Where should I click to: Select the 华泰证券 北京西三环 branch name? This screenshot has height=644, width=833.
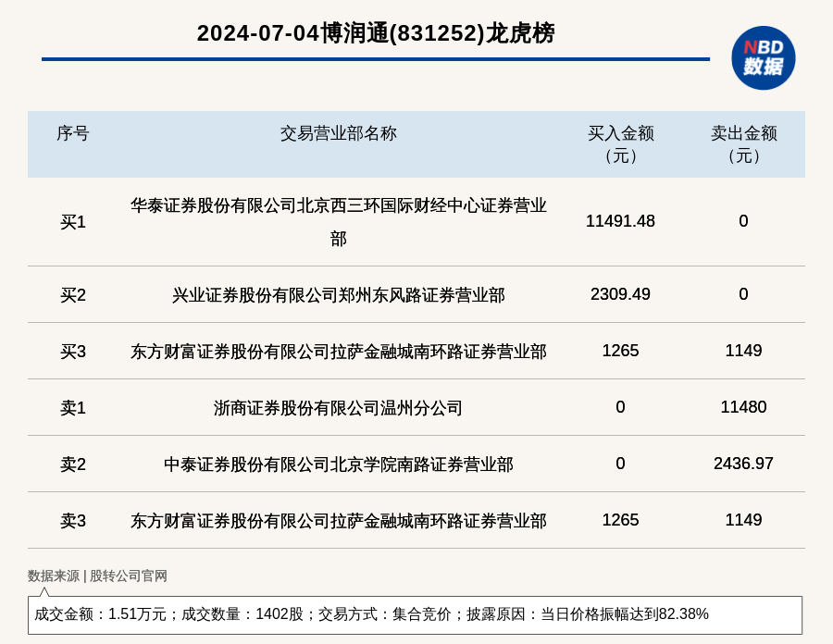click(x=339, y=222)
